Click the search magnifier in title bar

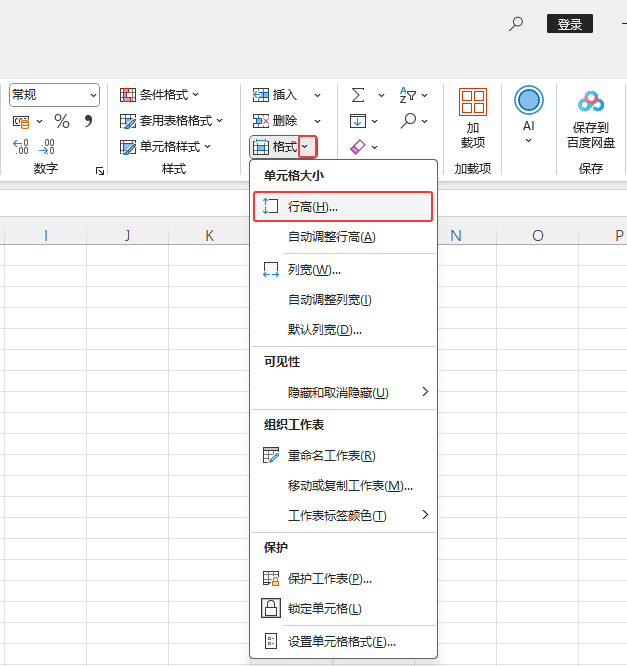click(x=516, y=24)
